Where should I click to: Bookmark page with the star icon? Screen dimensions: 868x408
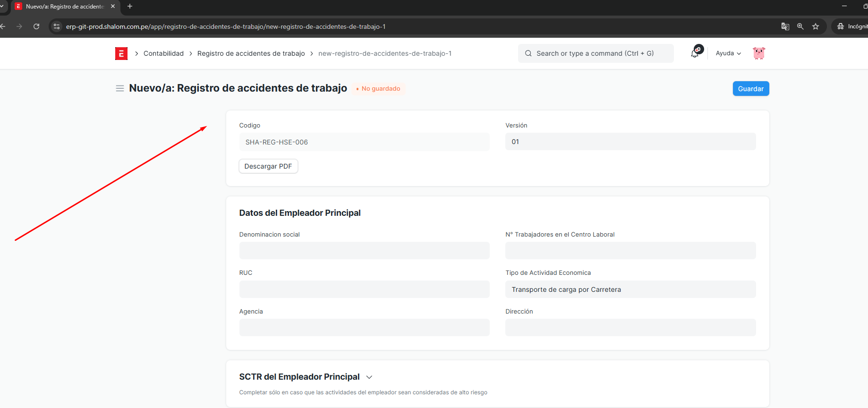815,26
